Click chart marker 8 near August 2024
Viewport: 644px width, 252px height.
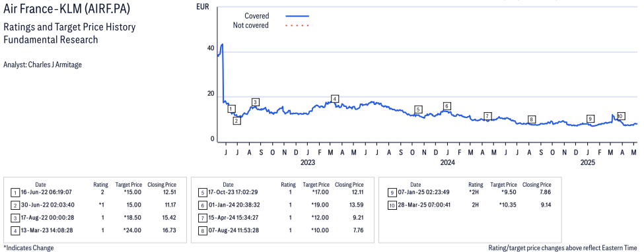(x=532, y=119)
